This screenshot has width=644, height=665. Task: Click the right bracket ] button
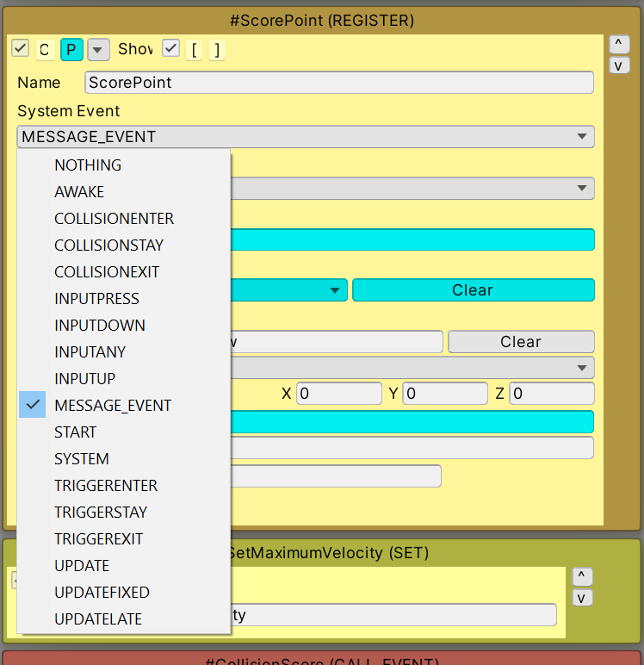point(217,50)
